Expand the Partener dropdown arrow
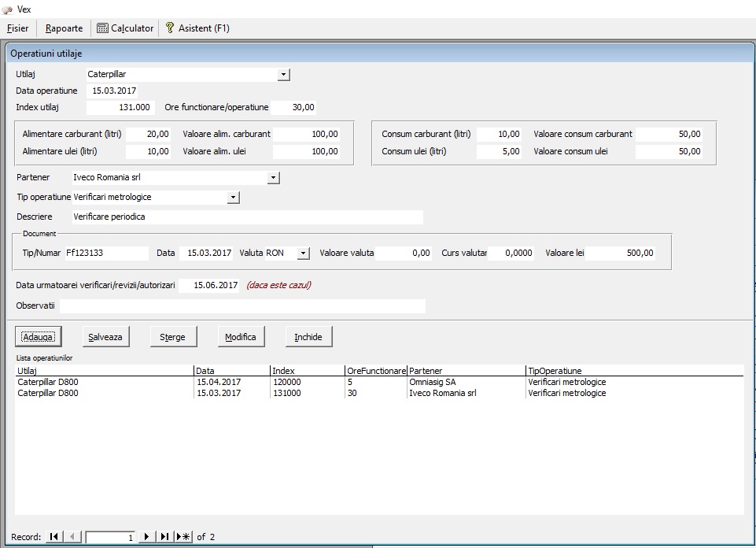The width and height of the screenshot is (756, 548). pyautogui.click(x=274, y=177)
